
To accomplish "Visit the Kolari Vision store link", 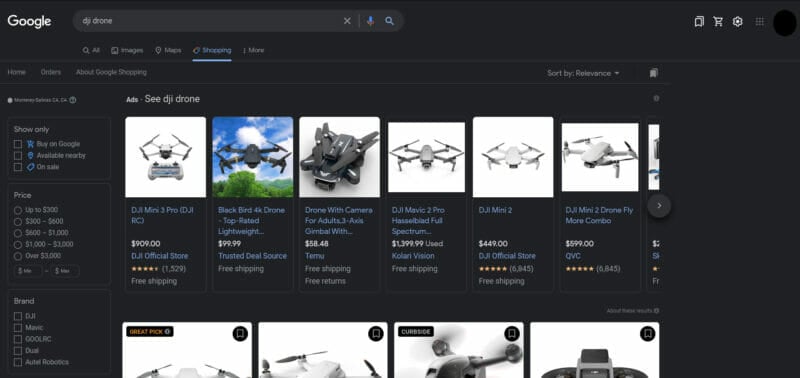I will pyautogui.click(x=413, y=256).
